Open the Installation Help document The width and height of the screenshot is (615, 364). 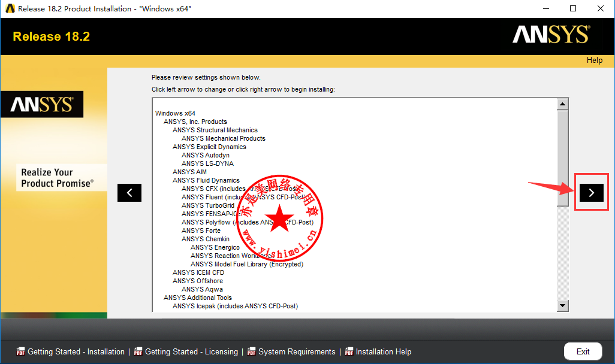(x=384, y=352)
